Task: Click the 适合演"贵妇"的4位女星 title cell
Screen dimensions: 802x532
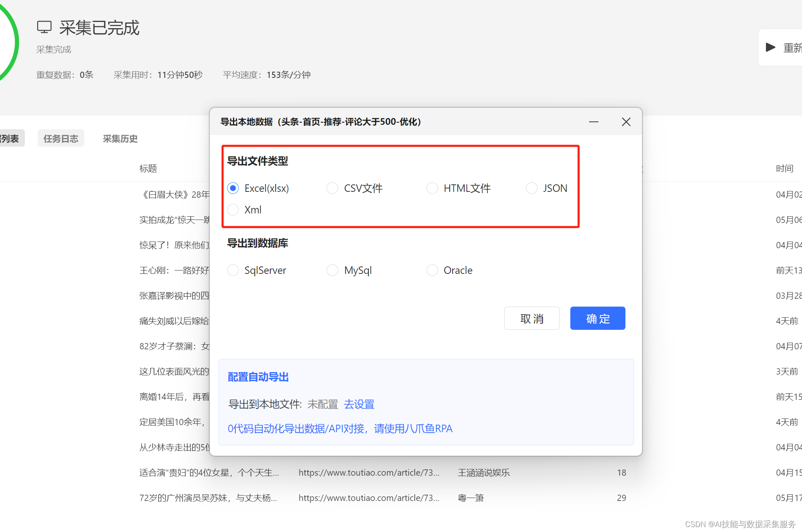Action: 209,473
